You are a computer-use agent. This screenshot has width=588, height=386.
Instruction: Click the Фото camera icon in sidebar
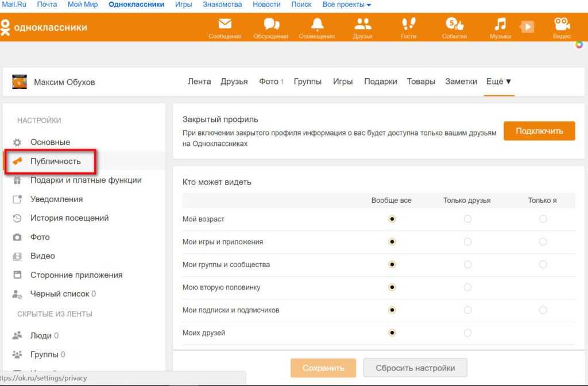(x=17, y=237)
